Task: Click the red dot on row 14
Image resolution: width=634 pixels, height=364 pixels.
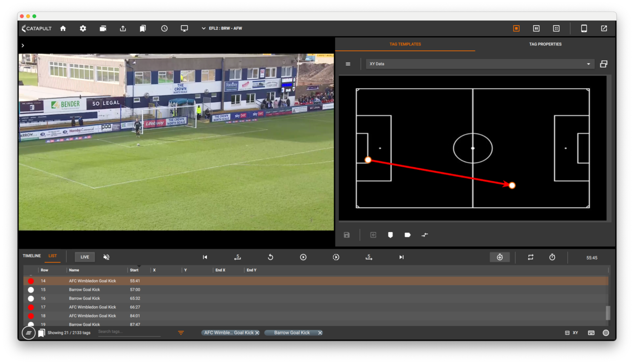Action: click(x=31, y=281)
